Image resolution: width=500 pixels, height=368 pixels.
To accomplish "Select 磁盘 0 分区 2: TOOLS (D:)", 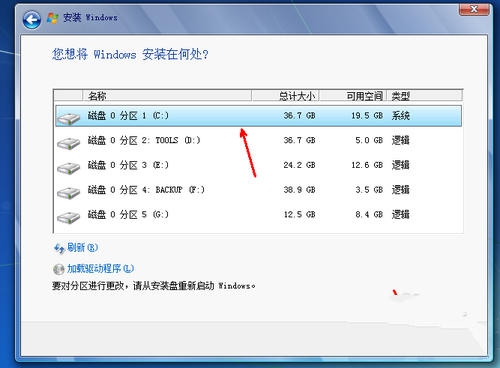I will pos(258,140).
